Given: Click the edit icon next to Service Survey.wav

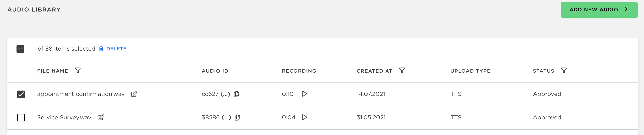Looking at the screenshot, I should 101,117.
